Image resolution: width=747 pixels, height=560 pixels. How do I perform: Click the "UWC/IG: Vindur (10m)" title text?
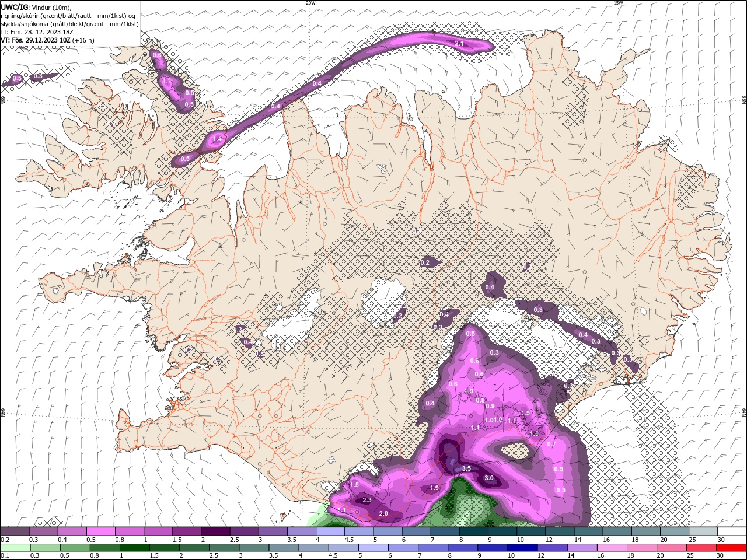pyautogui.click(x=36, y=7)
